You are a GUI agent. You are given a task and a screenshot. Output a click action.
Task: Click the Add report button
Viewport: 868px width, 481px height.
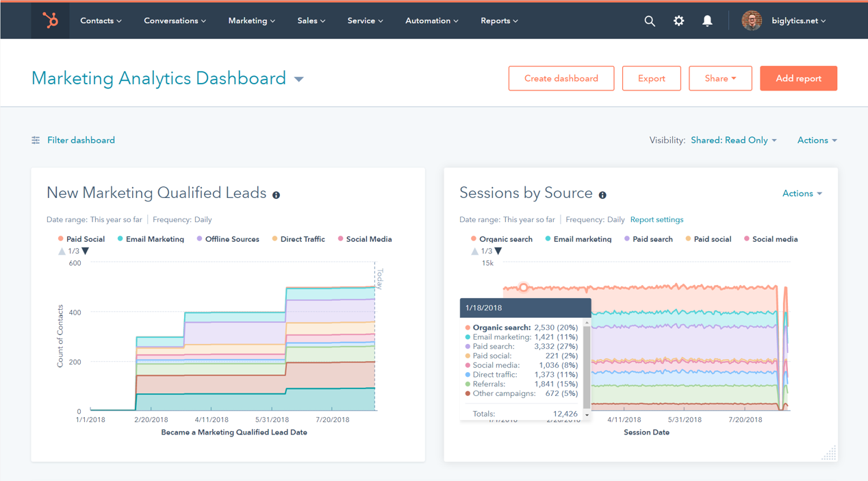point(798,78)
